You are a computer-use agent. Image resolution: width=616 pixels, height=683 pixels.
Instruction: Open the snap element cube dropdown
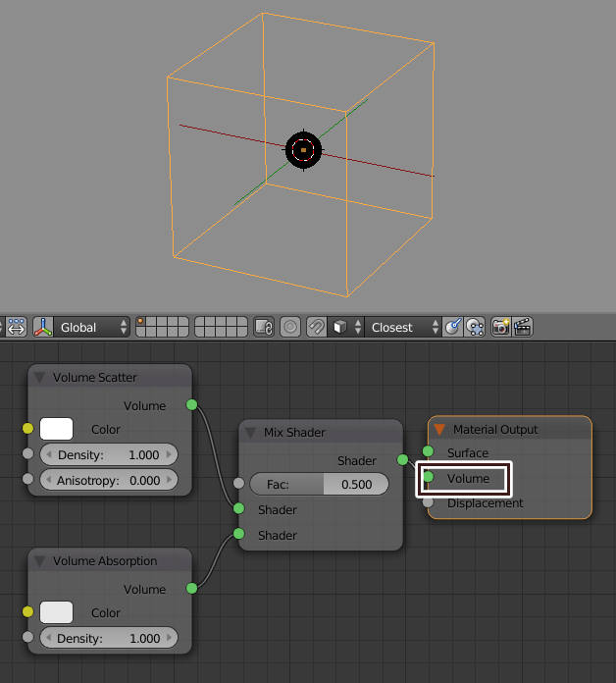(346, 327)
